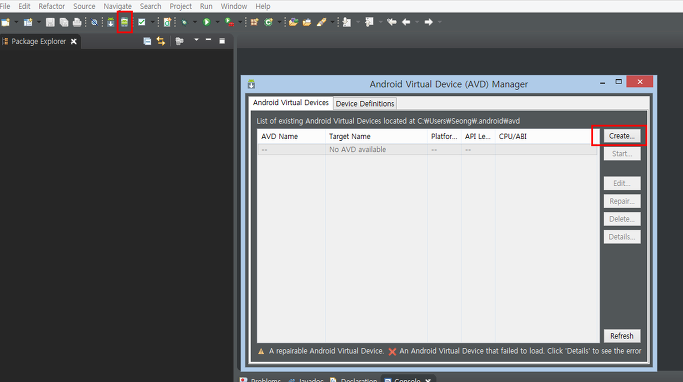Toggle Skip All Breakpoints icon
This screenshot has height=382, width=683.
tap(94, 22)
